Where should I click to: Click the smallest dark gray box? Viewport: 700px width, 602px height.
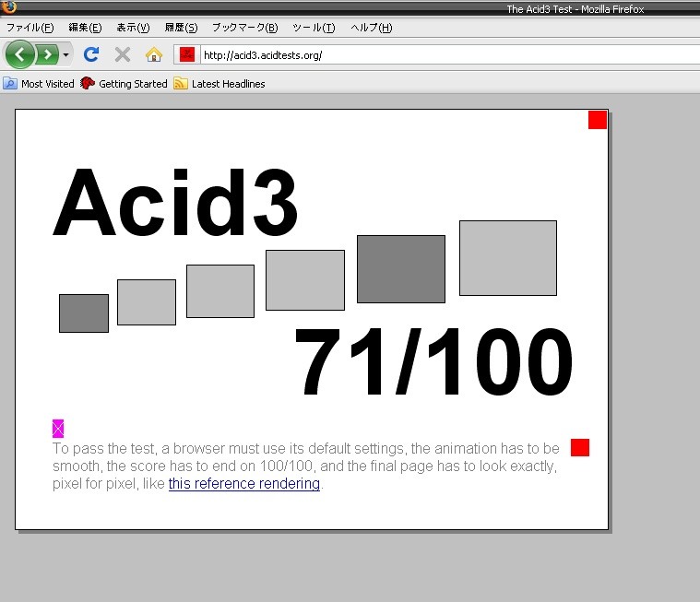[x=84, y=313]
